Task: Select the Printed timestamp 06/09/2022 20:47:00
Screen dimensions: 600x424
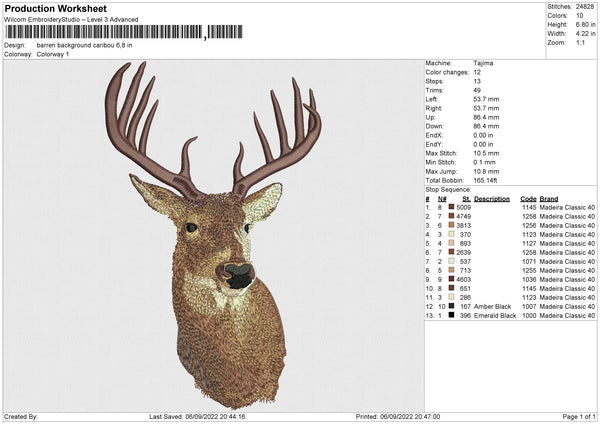Action: (x=410, y=416)
